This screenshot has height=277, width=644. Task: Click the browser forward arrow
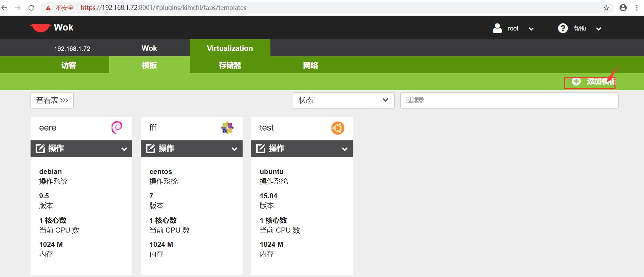[18, 7]
